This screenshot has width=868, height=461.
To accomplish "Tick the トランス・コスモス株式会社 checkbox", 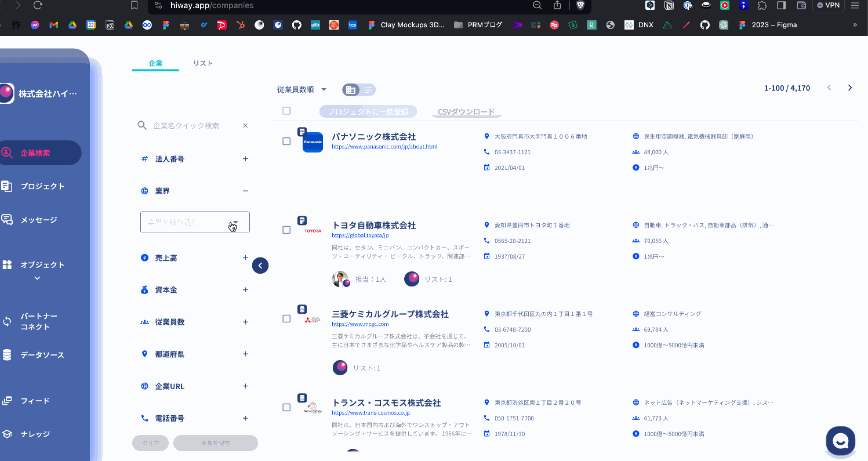I will pyautogui.click(x=286, y=408).
